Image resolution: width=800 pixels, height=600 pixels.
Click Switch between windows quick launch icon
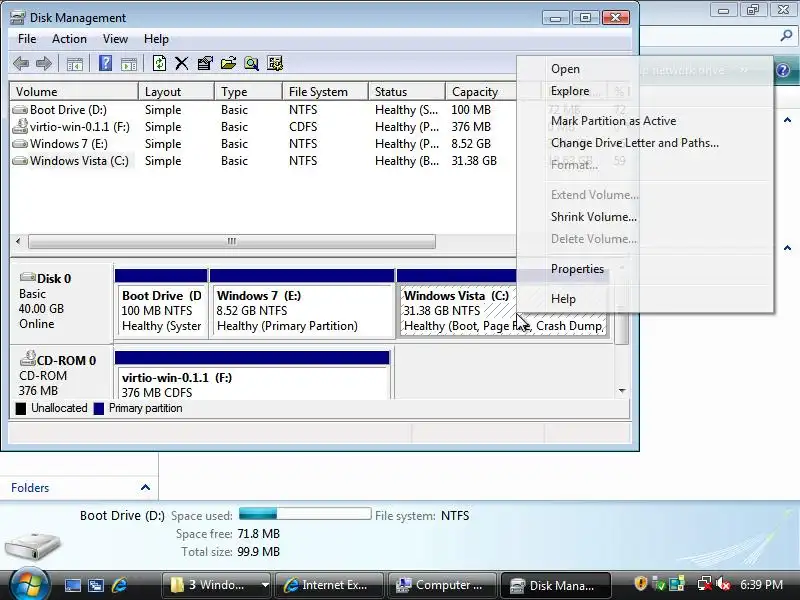(96, 585)
